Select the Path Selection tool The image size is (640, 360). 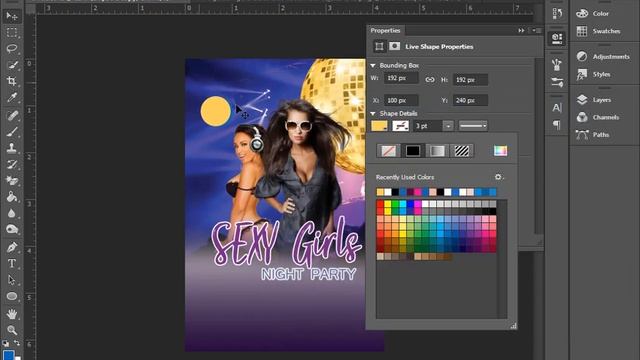11,280
